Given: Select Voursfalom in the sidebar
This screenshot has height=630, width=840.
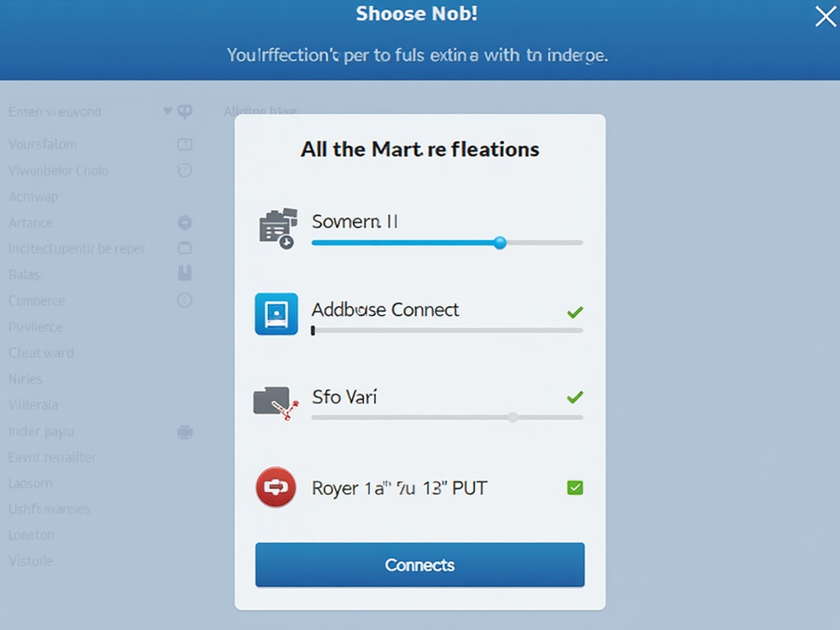Looking at the screenshot, I should click(43, 144).
